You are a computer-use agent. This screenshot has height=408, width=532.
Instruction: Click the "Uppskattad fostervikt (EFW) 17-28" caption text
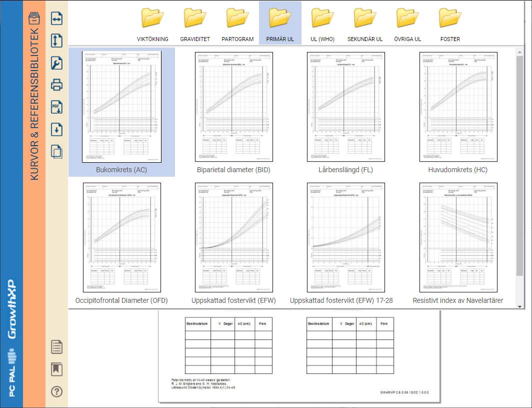coord(341,301)
